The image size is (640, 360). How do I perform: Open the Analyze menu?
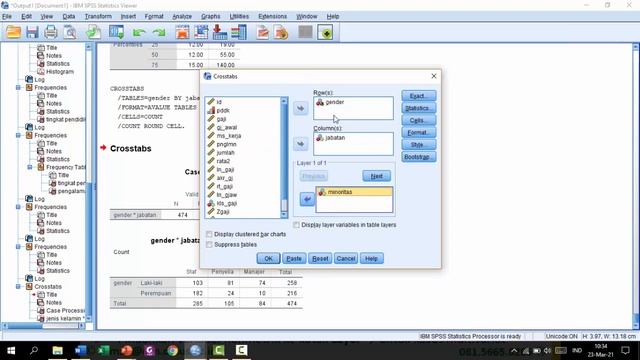pyautogui.click(x=182, y=16)
